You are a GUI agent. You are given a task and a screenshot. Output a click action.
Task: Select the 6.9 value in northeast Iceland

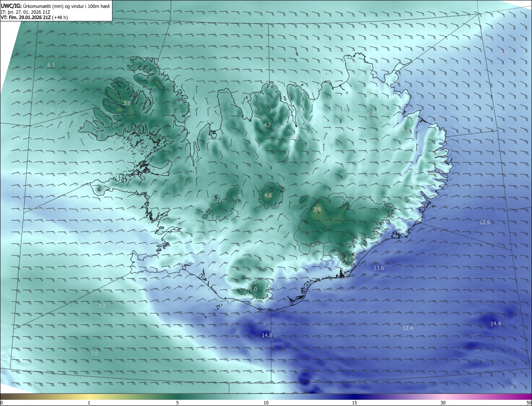[371, 114]
